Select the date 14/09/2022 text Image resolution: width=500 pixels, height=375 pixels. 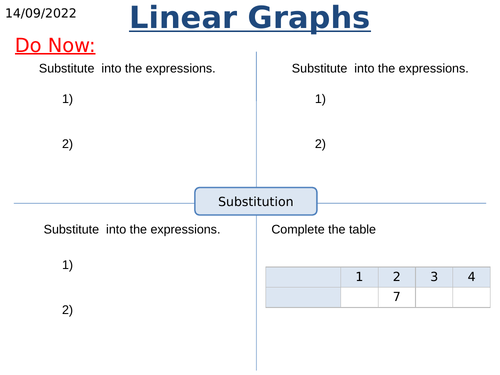pos(41,13)
